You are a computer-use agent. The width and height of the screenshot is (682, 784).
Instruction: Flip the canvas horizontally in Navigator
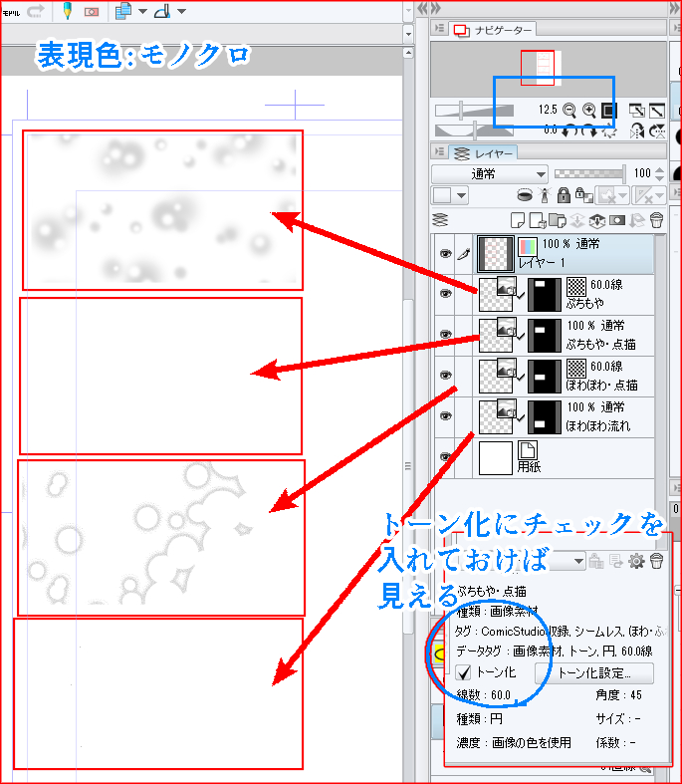click(637, 131)
